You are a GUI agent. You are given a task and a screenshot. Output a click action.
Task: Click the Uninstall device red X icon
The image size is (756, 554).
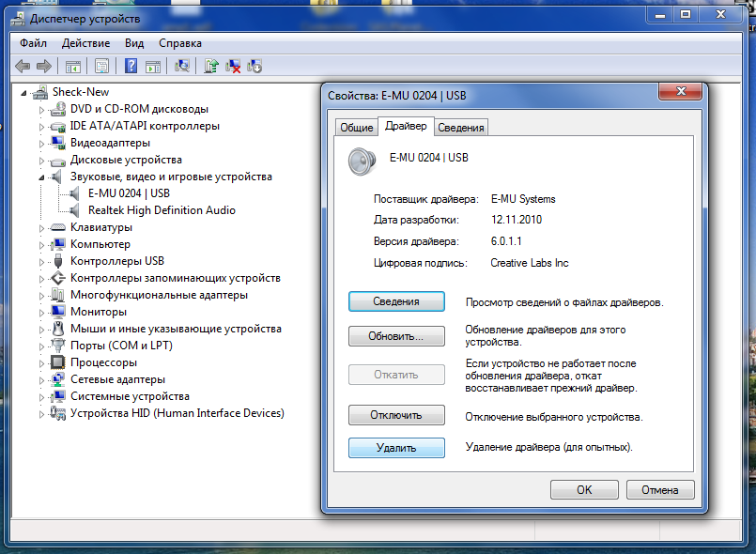233,66
